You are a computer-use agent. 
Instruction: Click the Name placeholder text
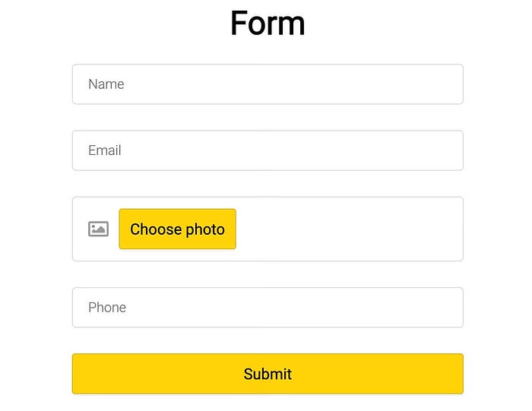point(106,84)
